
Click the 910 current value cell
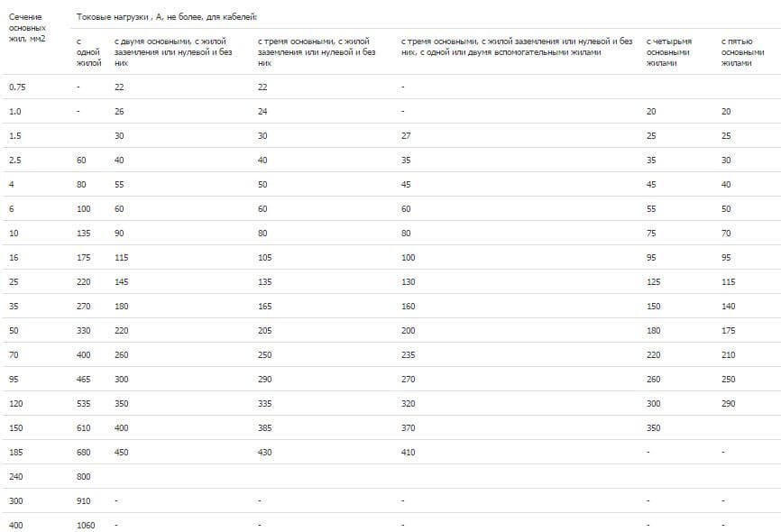(83, 500)
